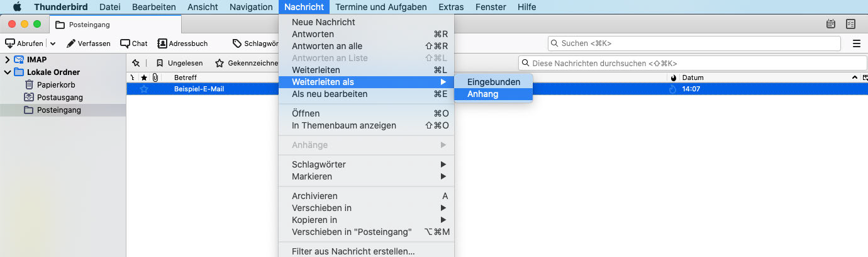Click the Chat toolbar button
Screen dimensions: 868x257
click(133, 43)
